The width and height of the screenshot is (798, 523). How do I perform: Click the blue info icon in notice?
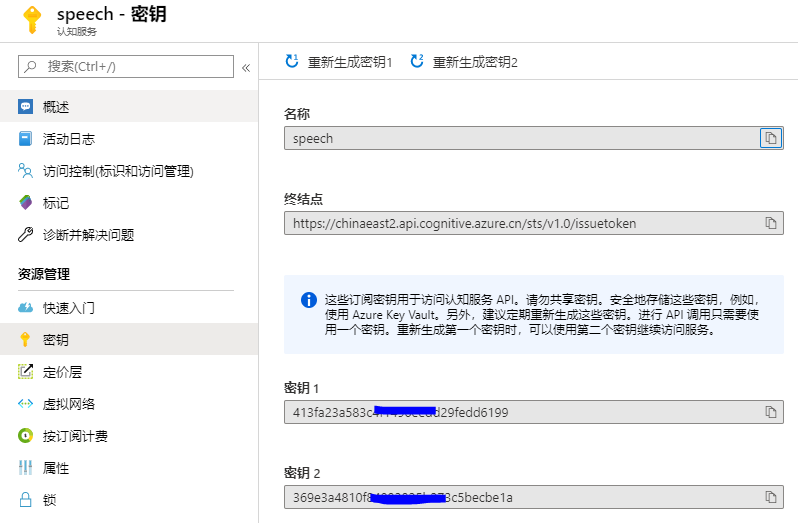click(x=309, y=300)
